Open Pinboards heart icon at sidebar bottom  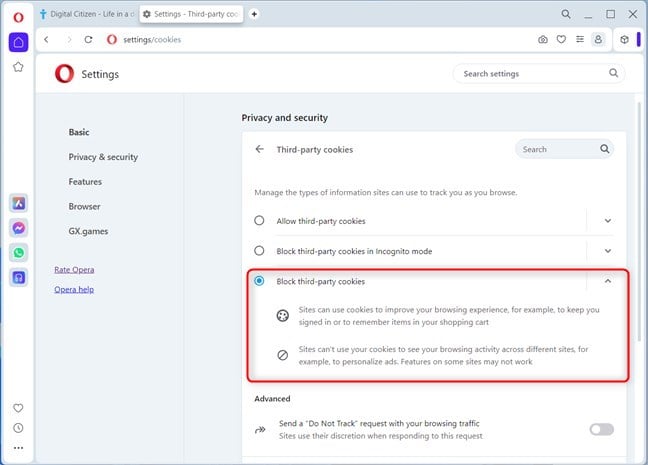click(18, 408)
